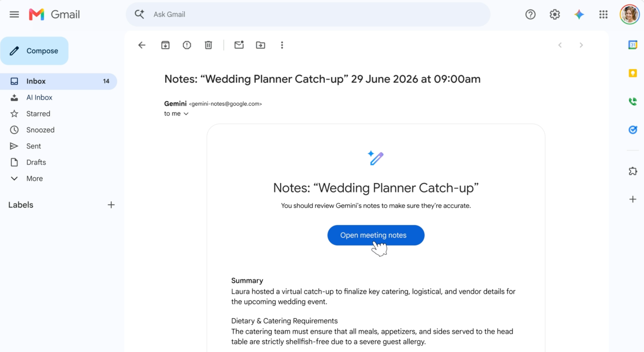Go to the older message arrow
Image resolution: width=644 pixels, height=352 pixels.
(x=581, y=45)
